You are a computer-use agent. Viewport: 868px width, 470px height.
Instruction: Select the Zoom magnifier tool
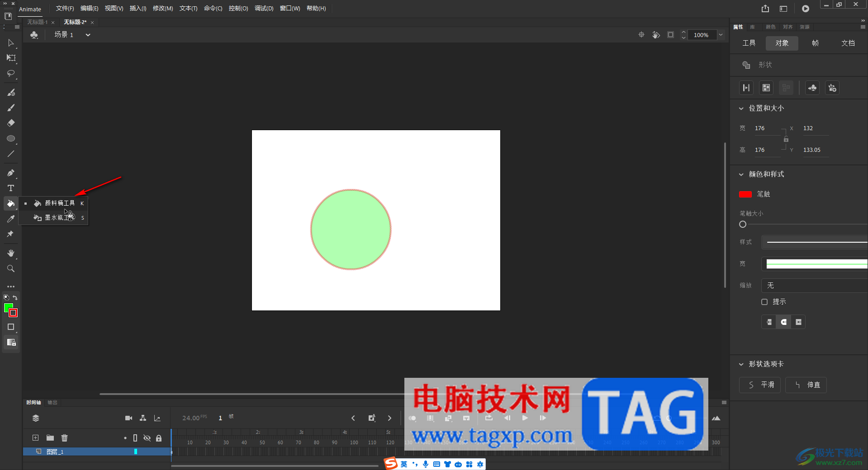11,269
